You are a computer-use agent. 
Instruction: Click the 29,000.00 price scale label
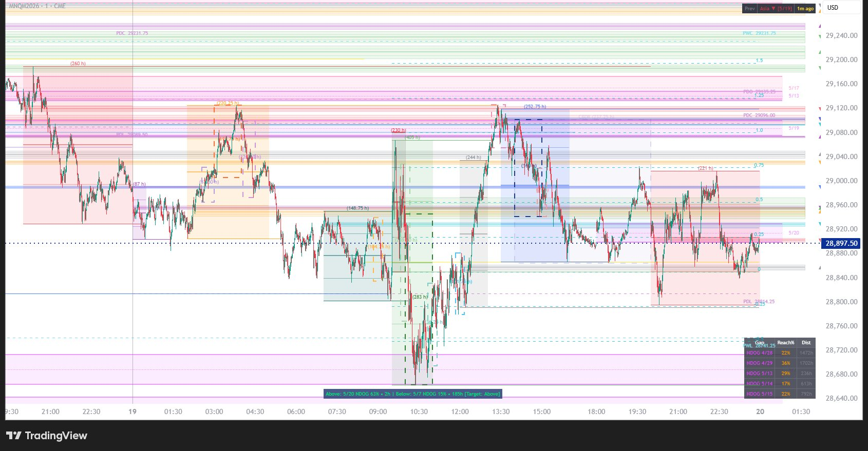pyautogui.click(x=841, y=181)
